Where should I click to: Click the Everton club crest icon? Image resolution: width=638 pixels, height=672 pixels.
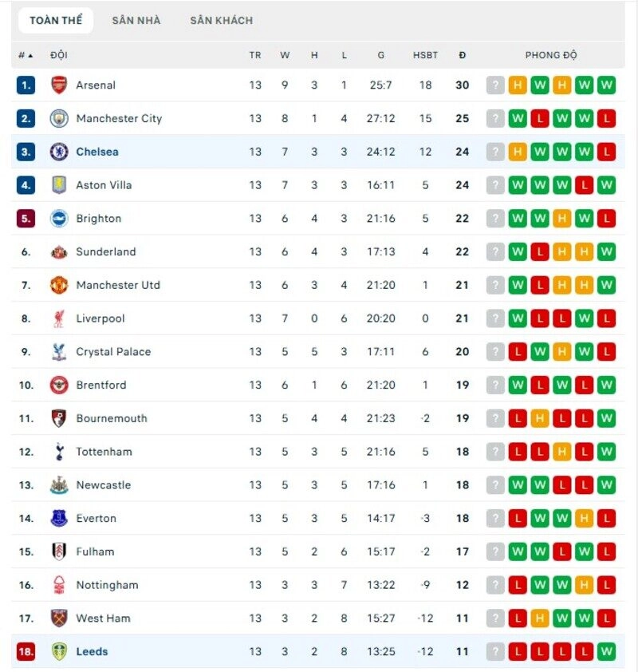[x=61, y=518]
